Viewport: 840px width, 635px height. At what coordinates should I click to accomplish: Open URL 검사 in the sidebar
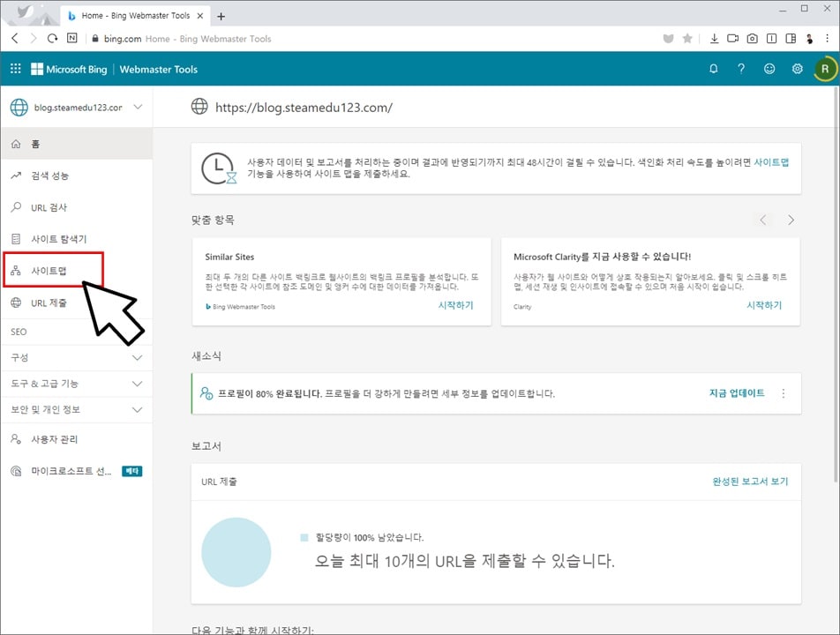(x=77, y=207)
